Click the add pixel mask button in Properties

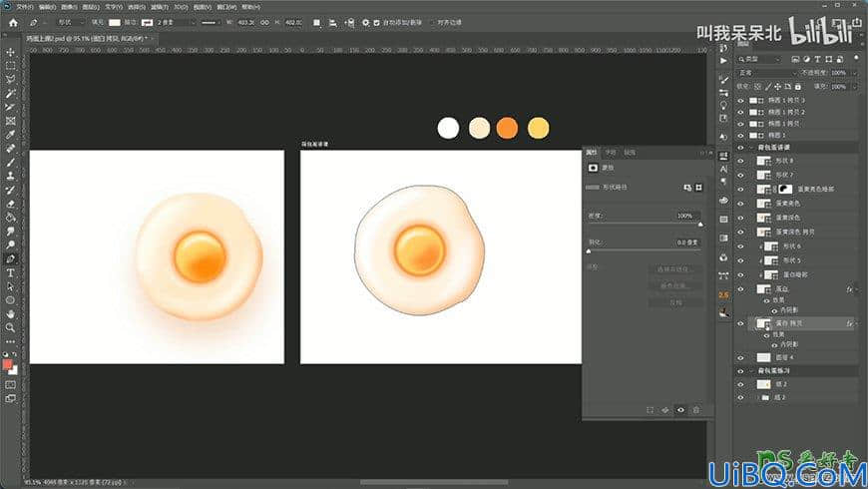click(687, 188)
